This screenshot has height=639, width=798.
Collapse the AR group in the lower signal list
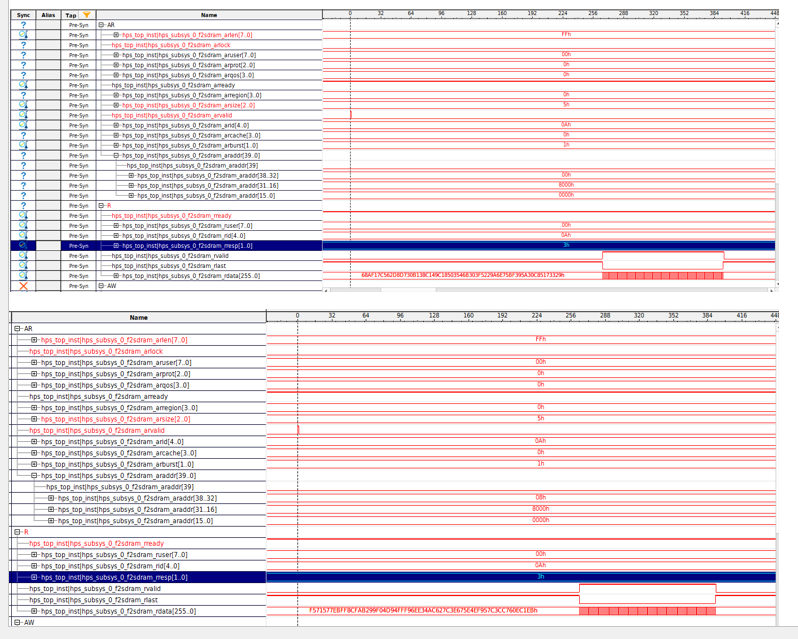point(17,329)
